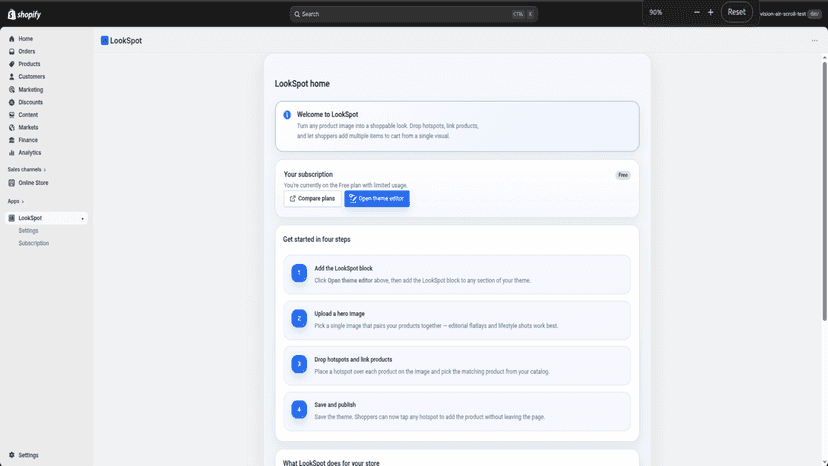This screenshot has width=828, height=466.
Task: Open store Settings at sidebar bottom
Action: pyautogui.click(x=29, y=455)
